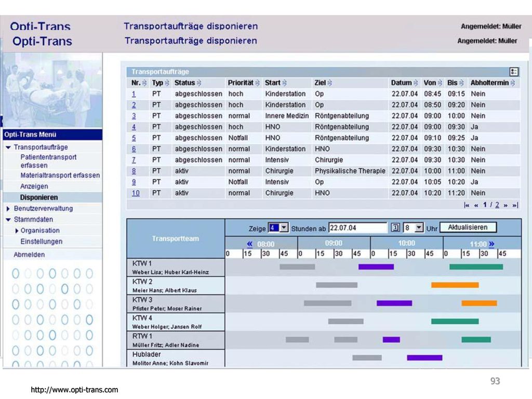Image resolution: width=532 pixels, height=399 pixels.
Task: Click the sort icon beside Von
Action: (x=440, y=83)
